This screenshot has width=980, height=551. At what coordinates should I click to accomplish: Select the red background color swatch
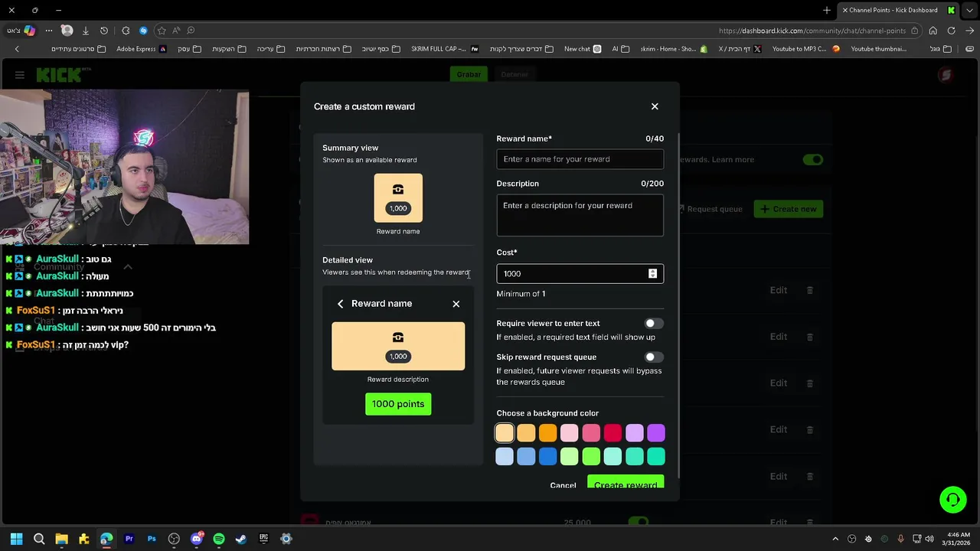point(612,433)
